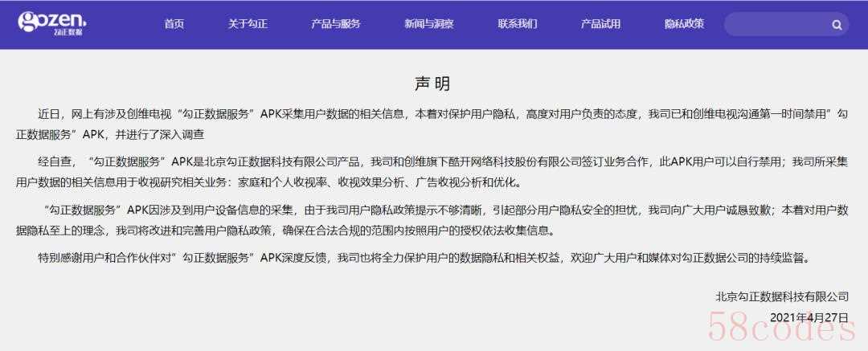The width and height of the screenshot is (868, 351).
Task: Click the 声明 statement heading
Action: pos(432,84)
